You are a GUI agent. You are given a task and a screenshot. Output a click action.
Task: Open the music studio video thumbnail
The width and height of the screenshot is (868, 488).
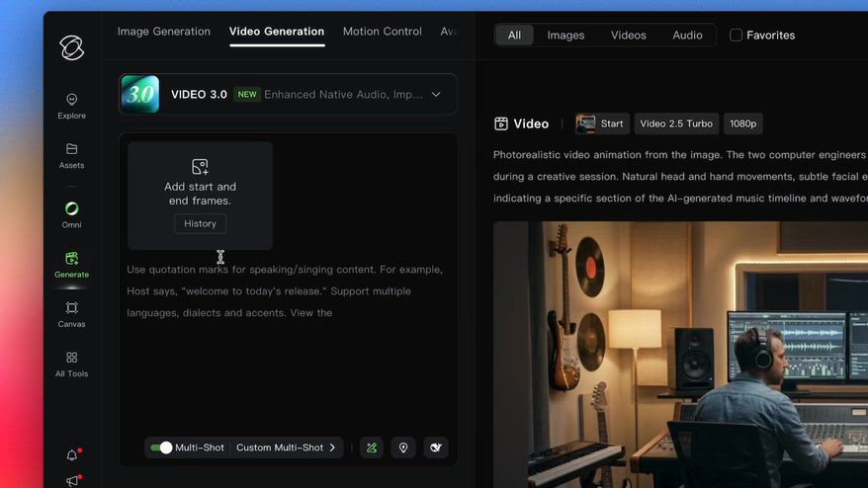tap(680, 354)
